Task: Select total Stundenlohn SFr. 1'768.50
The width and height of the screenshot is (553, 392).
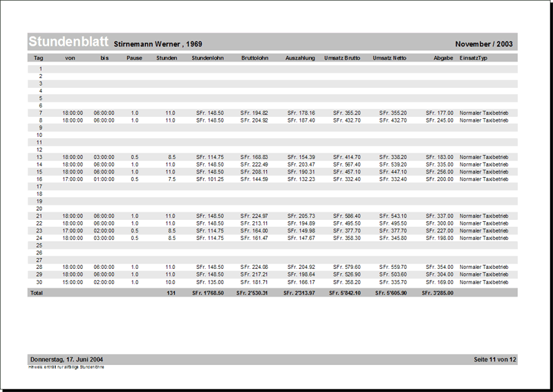Action: 208,293
